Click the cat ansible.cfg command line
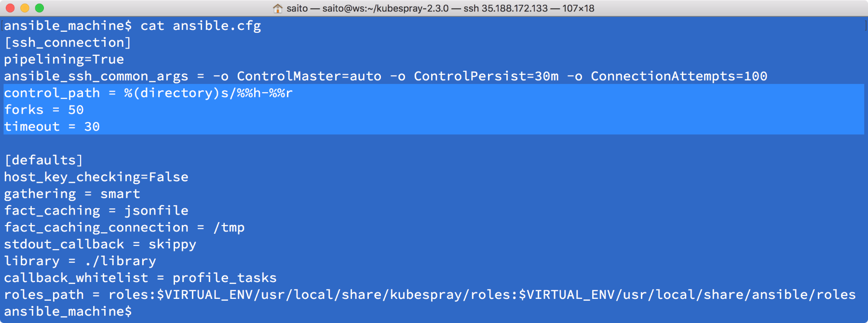 point(132,26)
